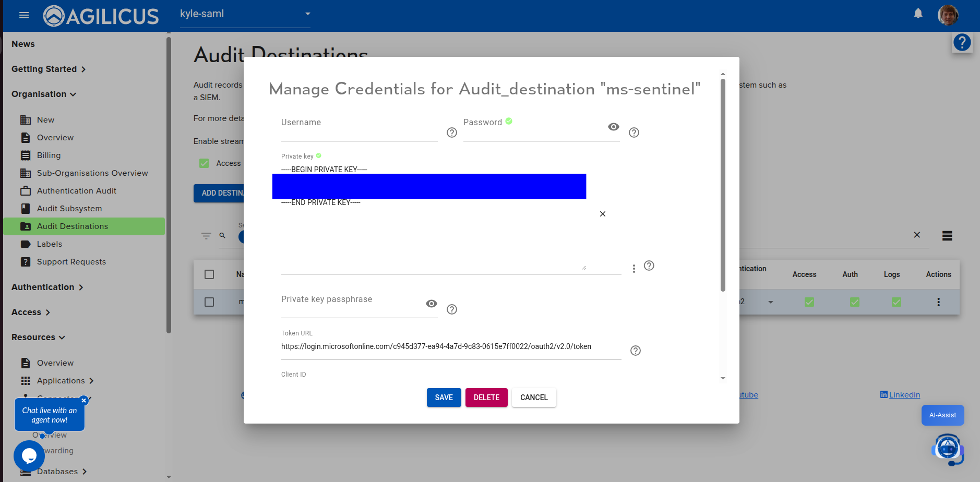
Task: Open the three-dot menu beside the private key textarea
Action: (634, 268)
